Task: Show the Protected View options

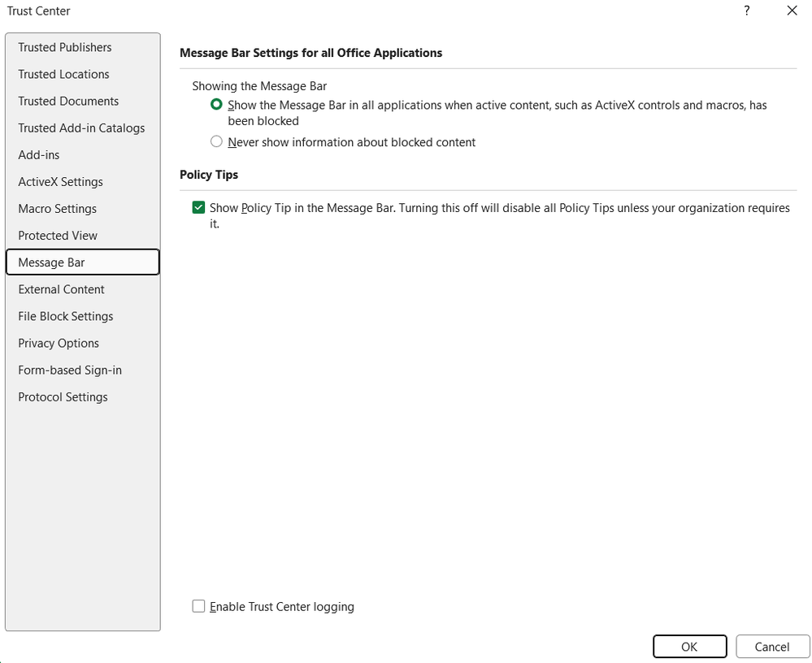Action: pos(58,236)
